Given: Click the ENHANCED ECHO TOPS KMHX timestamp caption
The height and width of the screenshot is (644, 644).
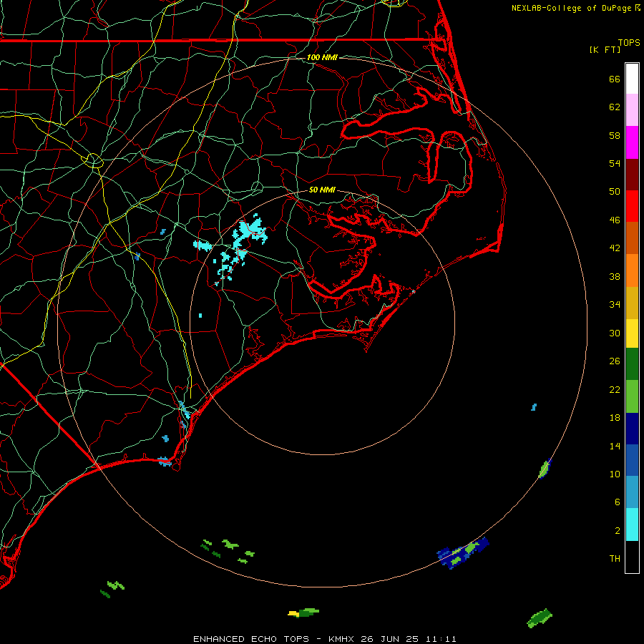Looking at the screenshot, I should (325, 639).
